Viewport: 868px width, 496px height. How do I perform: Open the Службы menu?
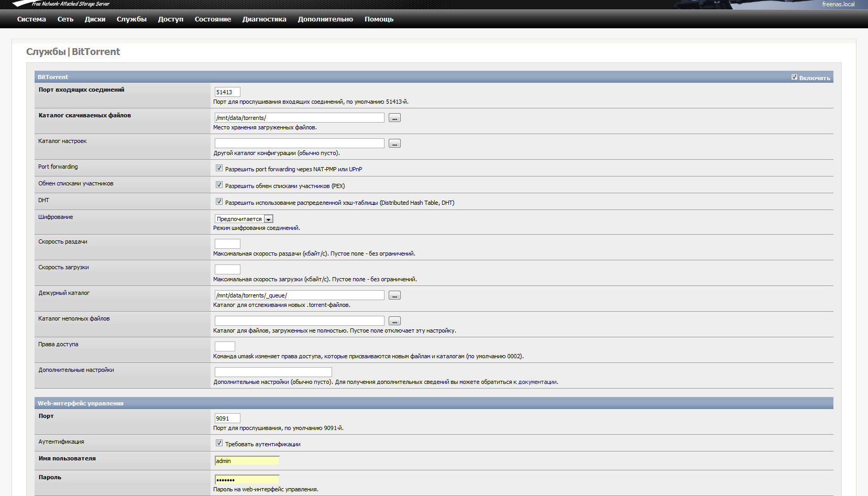pos(131,19)
